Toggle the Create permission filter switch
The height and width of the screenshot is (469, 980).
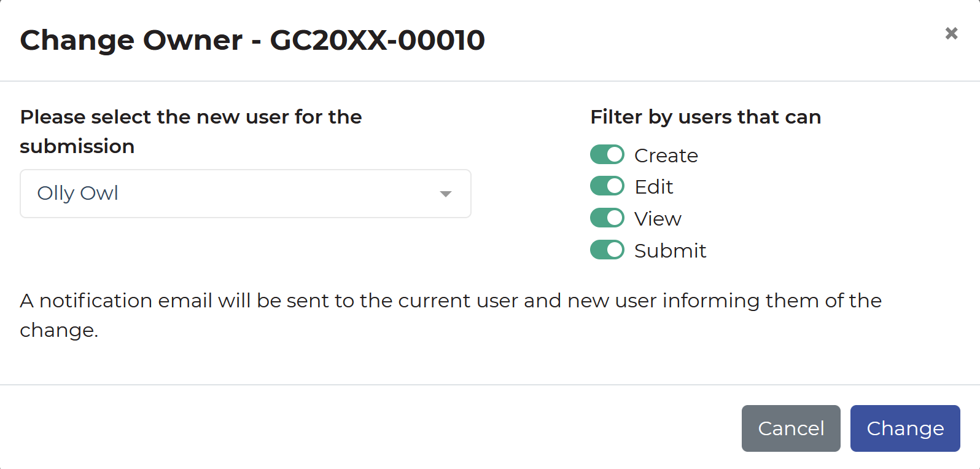(x=607, y=155)
